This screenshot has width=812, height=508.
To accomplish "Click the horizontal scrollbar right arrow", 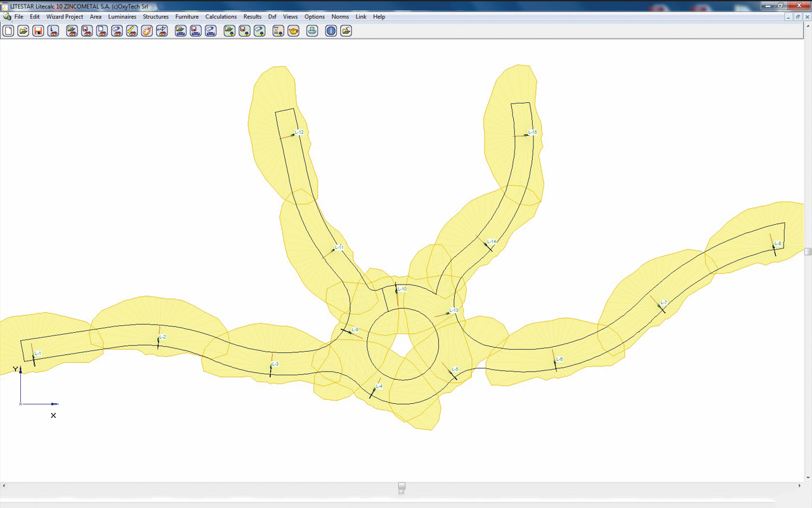I will 799,486.
